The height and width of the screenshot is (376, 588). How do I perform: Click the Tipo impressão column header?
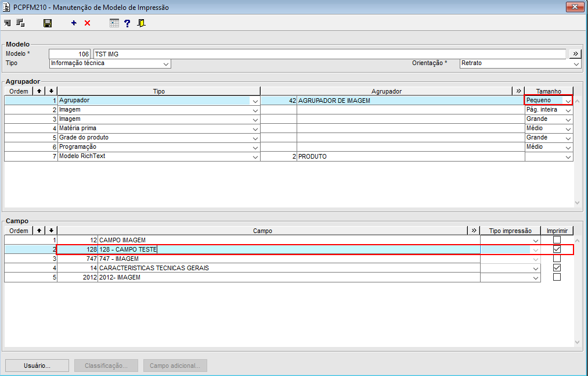[x=510, y=230]
